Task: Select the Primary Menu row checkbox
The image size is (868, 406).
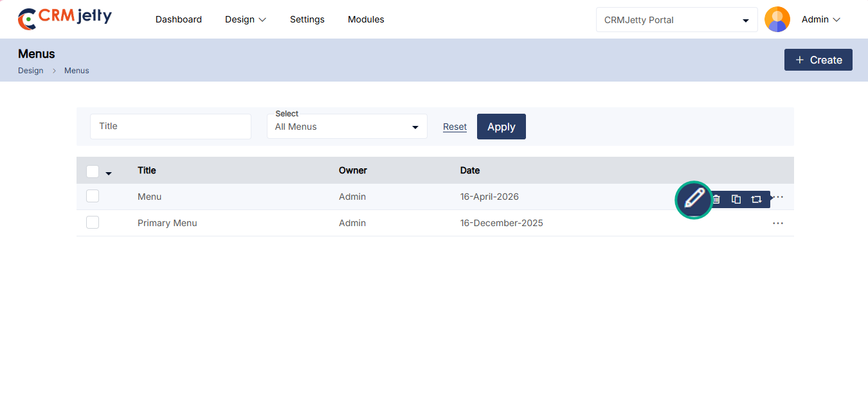Action: click(93, 222)
